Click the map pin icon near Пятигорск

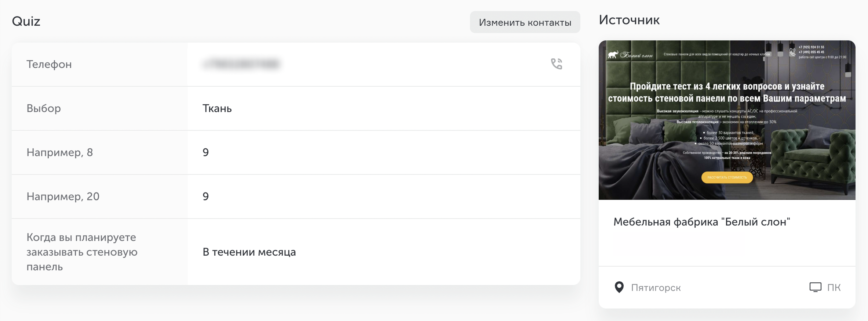coord(619,287)
